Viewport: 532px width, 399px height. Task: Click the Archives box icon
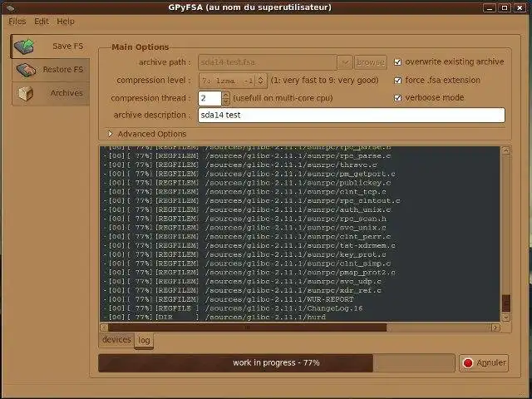click(26, 93)
